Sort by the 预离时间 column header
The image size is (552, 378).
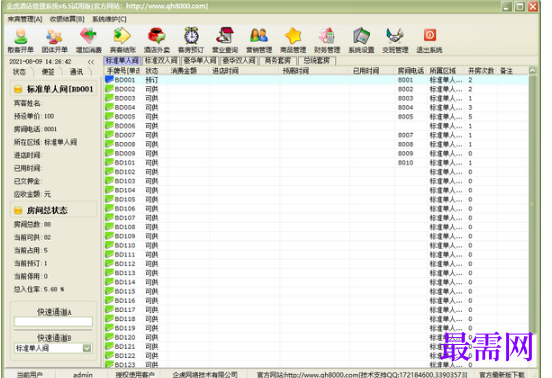click(315, 71)
